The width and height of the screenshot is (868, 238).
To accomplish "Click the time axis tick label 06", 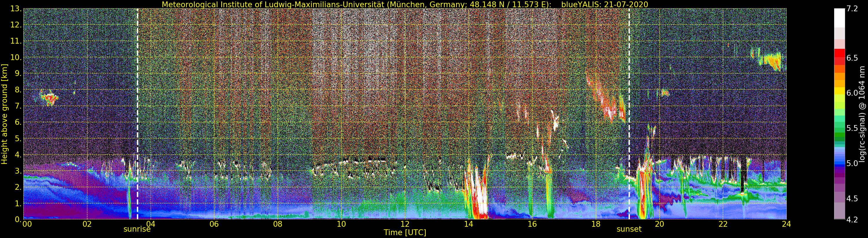I will pos(214,224).
